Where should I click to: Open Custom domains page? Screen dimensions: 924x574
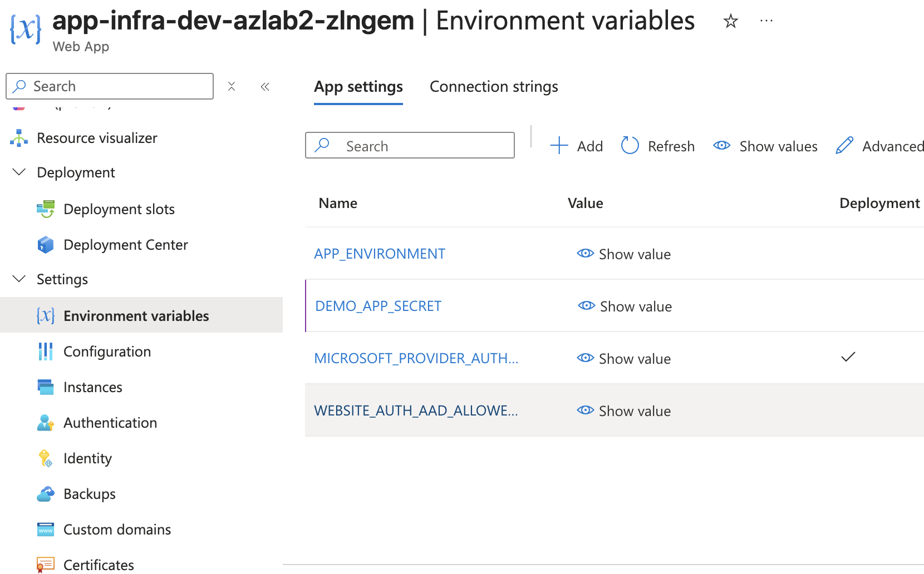coord(117,530)
